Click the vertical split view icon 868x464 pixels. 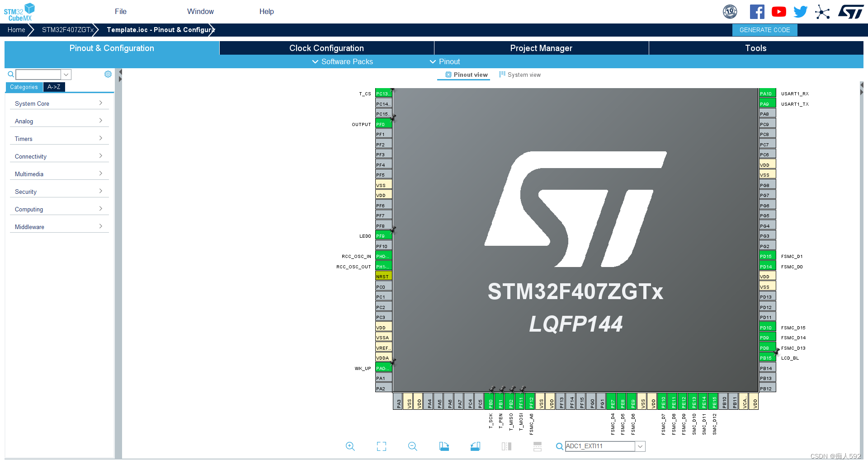coord(506,446)
